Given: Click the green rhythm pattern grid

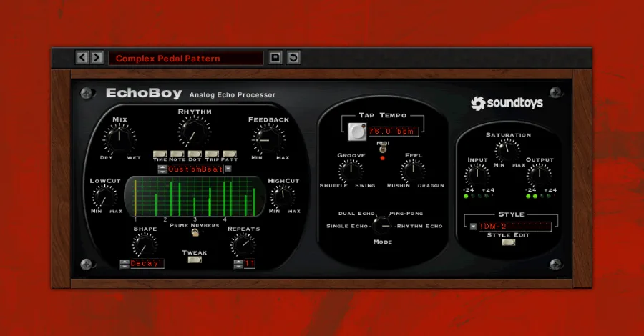Looking at the screenshot, I should coord(195,197).
